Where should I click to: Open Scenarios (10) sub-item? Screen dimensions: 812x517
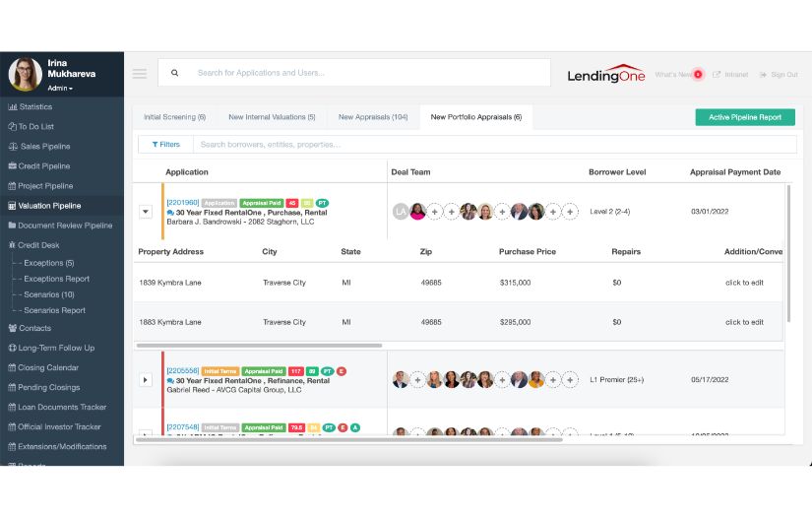[48, 294]
